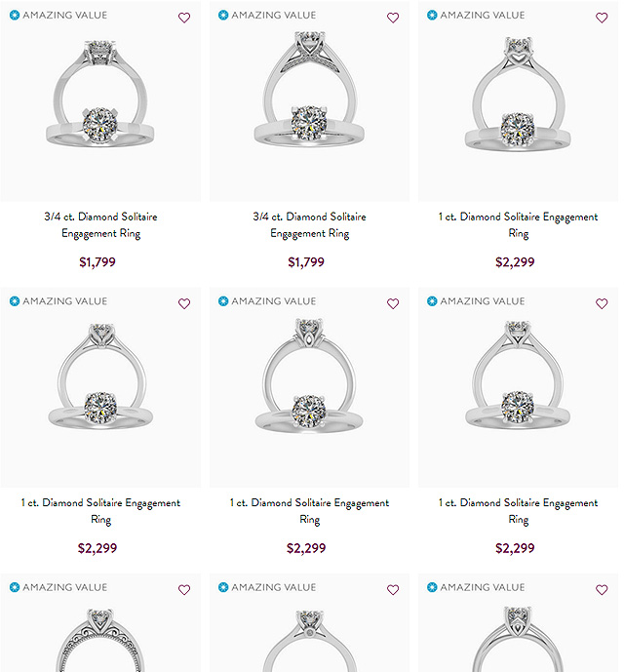Open bottom-row scrollwork ring image

click(100, 639)
